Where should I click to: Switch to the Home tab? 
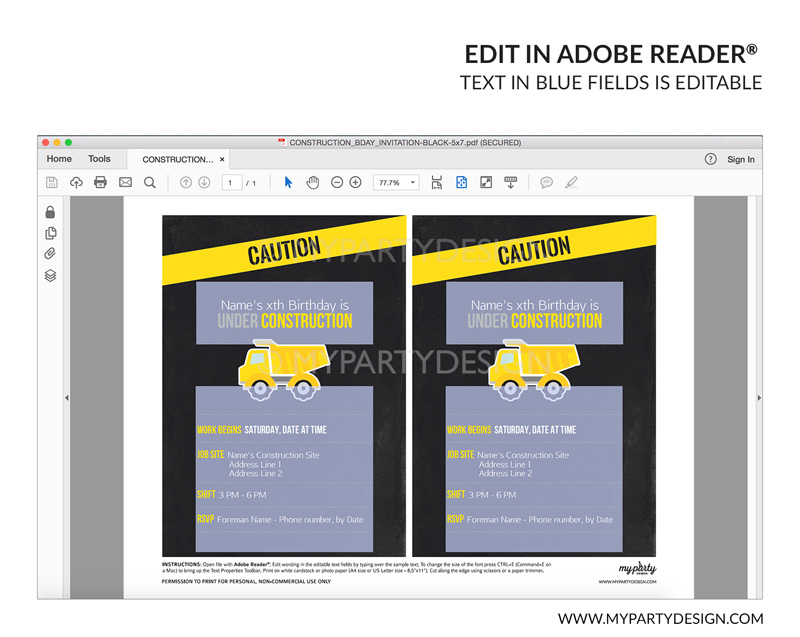click(x=59, y=159)
